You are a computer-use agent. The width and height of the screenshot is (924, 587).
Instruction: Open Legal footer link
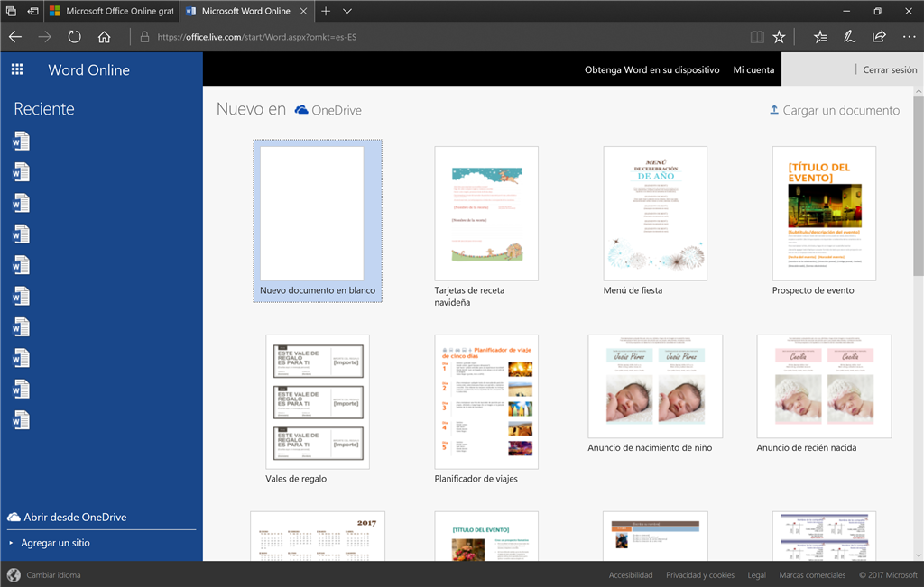point(757,575)
